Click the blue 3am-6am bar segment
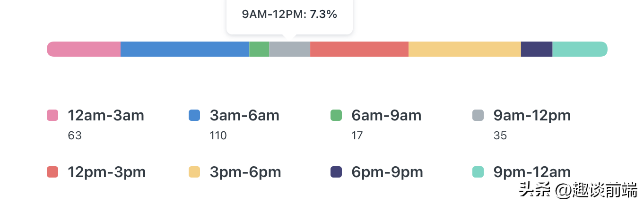This screenshot has width=644, height=204. [185, 49]
